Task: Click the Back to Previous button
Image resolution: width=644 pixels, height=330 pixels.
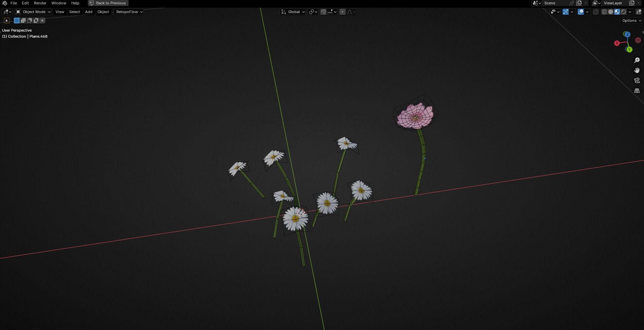Action: pos(108,3)
